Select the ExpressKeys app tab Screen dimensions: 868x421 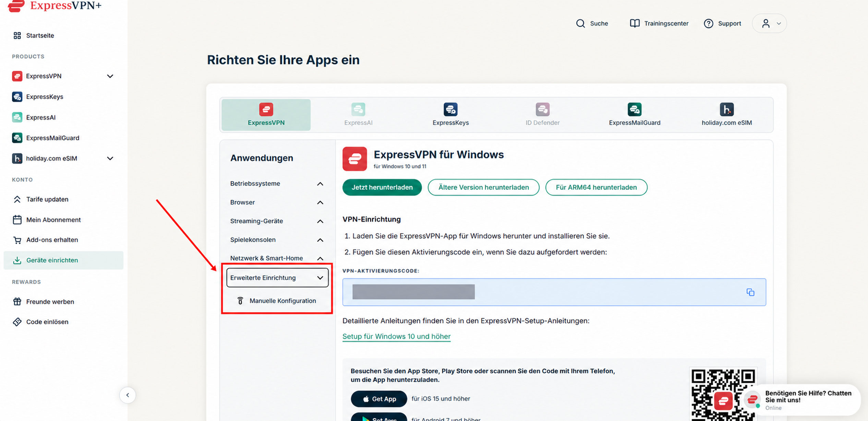[x=450, y=115]
